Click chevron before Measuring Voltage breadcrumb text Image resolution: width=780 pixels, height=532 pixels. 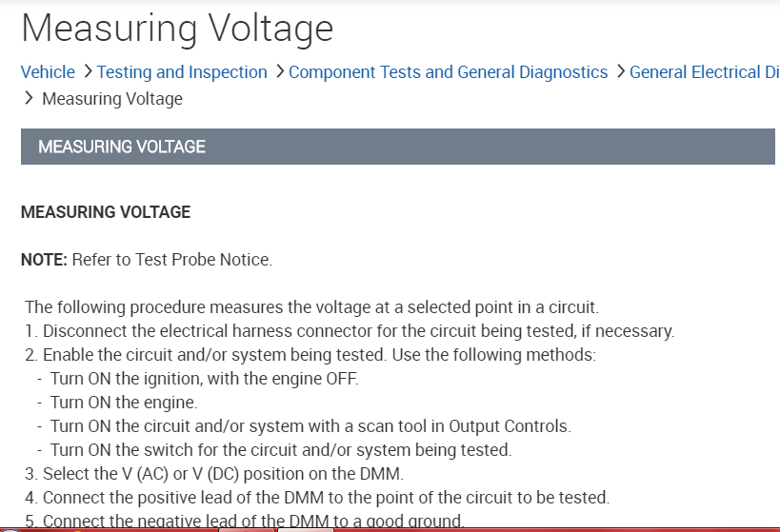(29, 98)
